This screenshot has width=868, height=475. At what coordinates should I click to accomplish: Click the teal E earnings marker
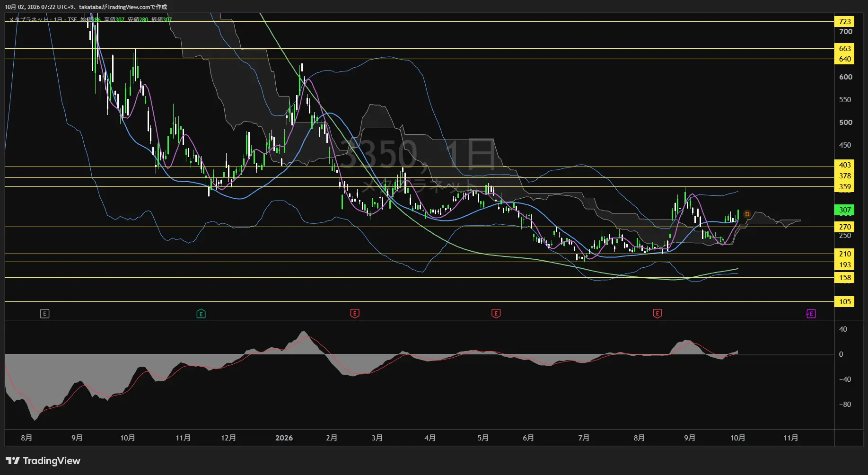click(x=201, y=314)
